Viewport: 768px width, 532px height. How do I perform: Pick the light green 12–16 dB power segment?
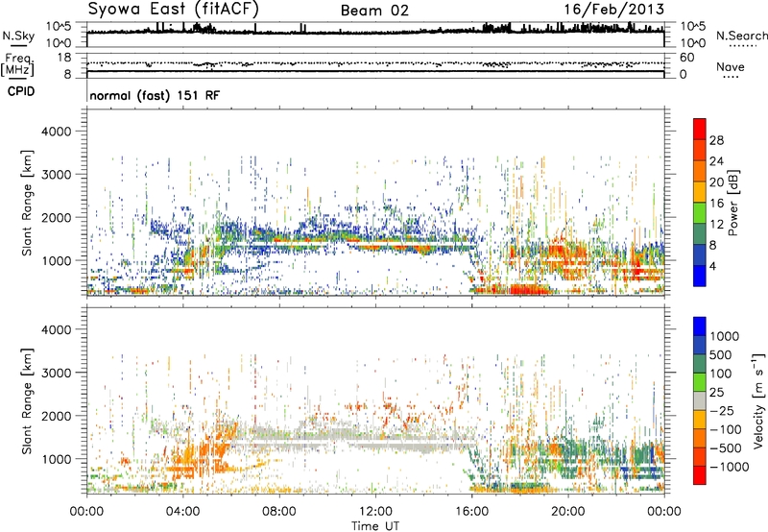pos(700,214)
